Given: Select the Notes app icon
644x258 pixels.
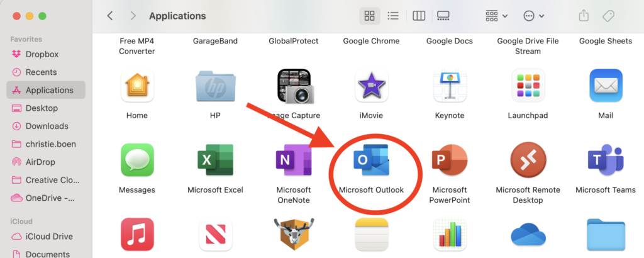Looking at the screenshot, I should pos(371,235).
